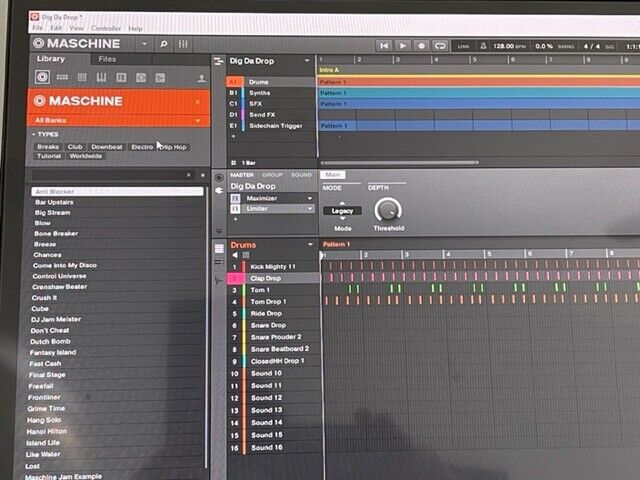Switch to the Files tab
This screenshot has width=640, height=480.
click(107, 59)
